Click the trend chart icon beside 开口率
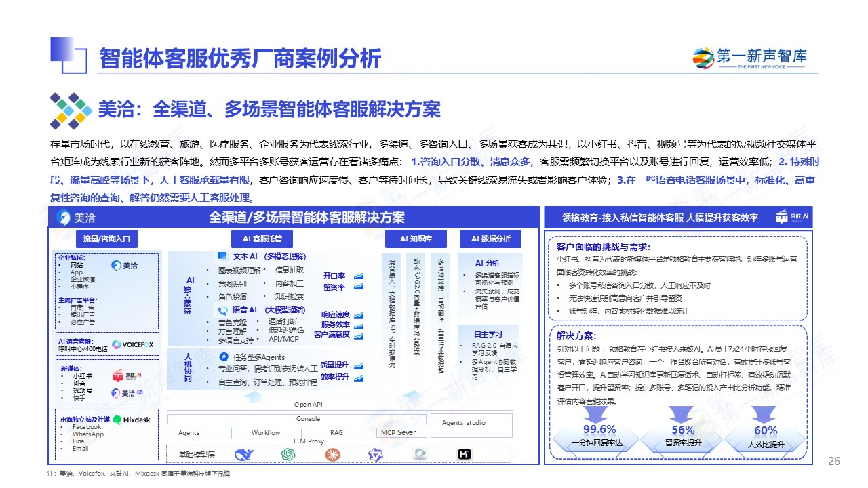 point(359,277)
